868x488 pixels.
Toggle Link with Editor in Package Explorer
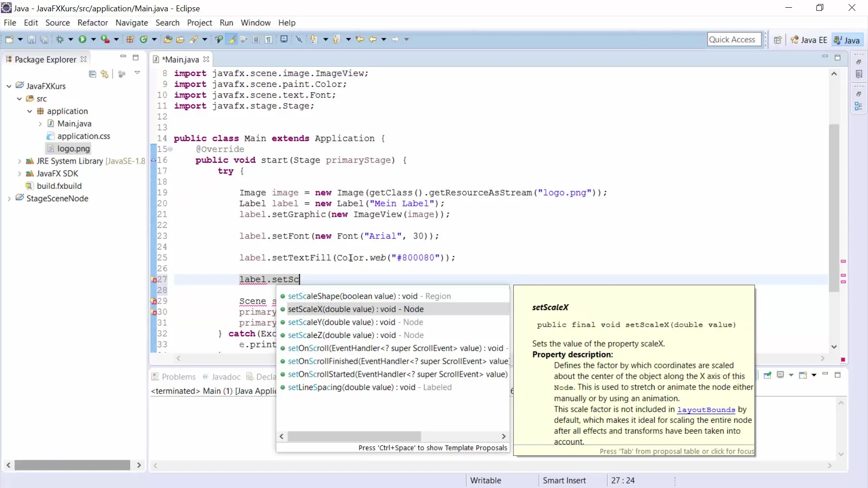point(104,74)
